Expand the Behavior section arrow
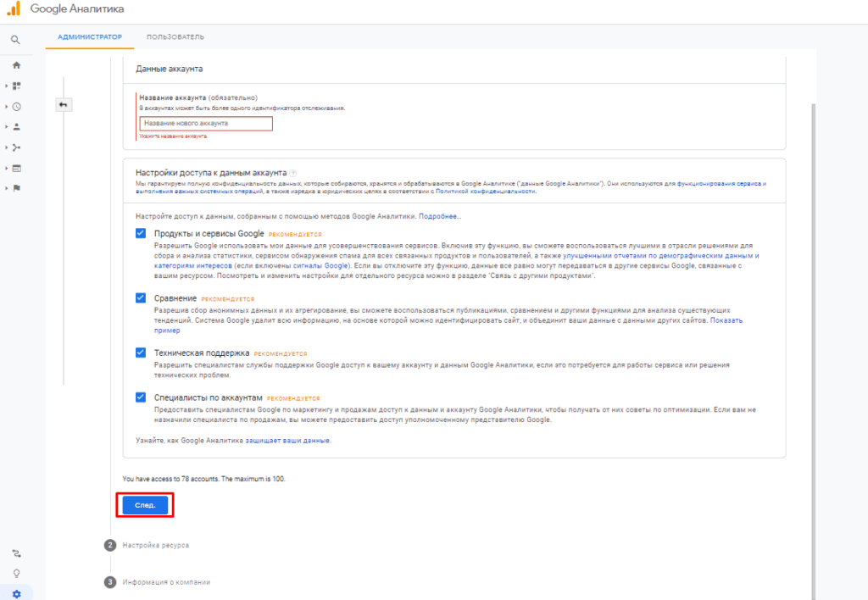Screen dimensions: 868x600 [6, 168]
